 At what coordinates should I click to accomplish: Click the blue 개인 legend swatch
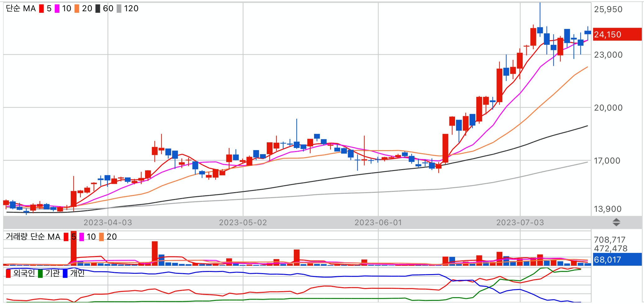(65, 273)
